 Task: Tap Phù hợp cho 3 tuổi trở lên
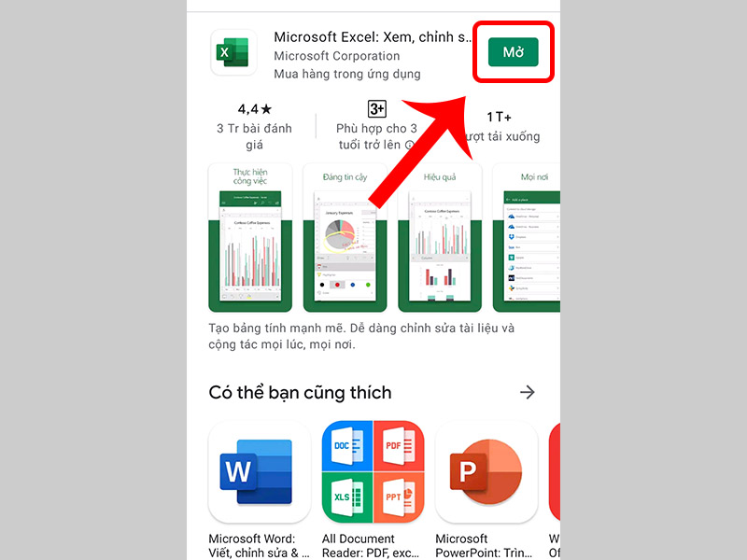pos(376,136)
